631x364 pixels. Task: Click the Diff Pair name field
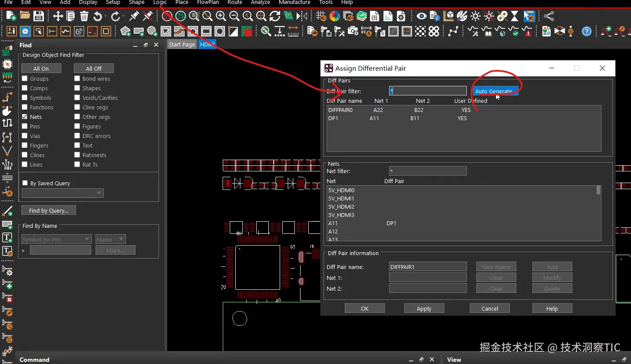(x=428, y=267)
